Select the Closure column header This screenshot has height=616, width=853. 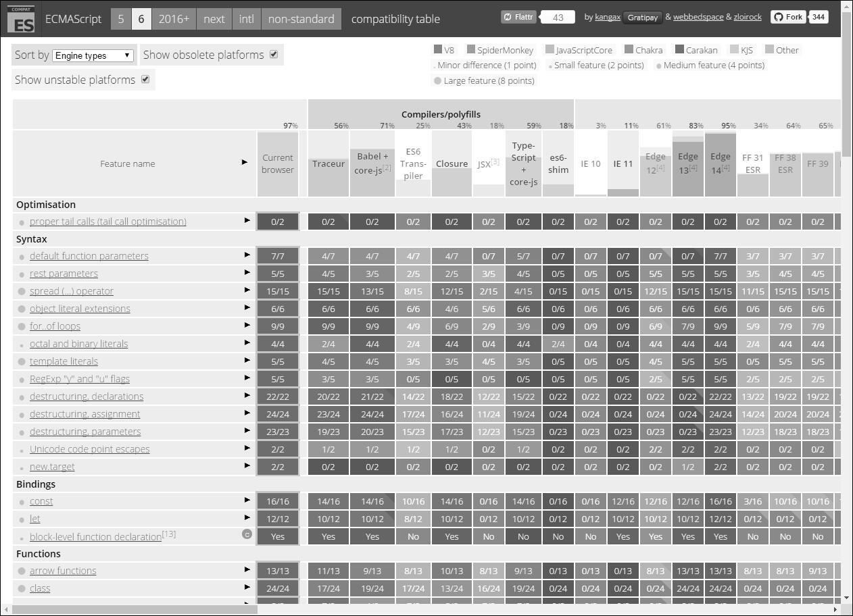[x=452, y=163]
